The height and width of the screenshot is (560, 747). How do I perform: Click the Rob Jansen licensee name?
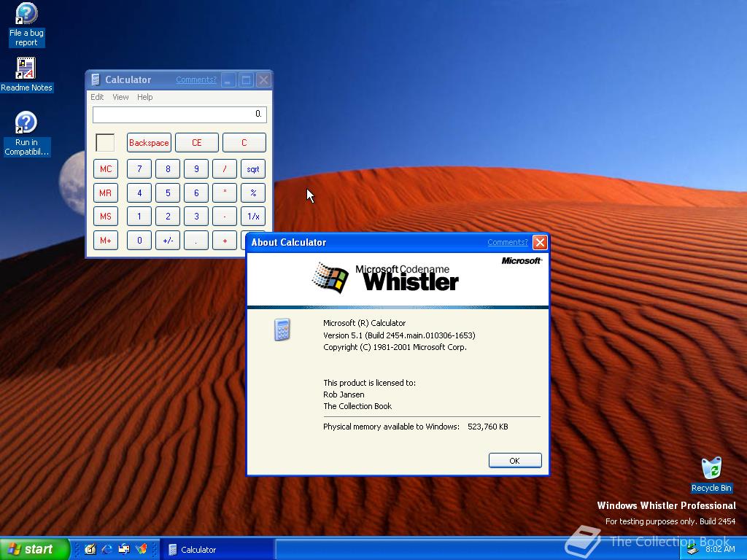344,394
